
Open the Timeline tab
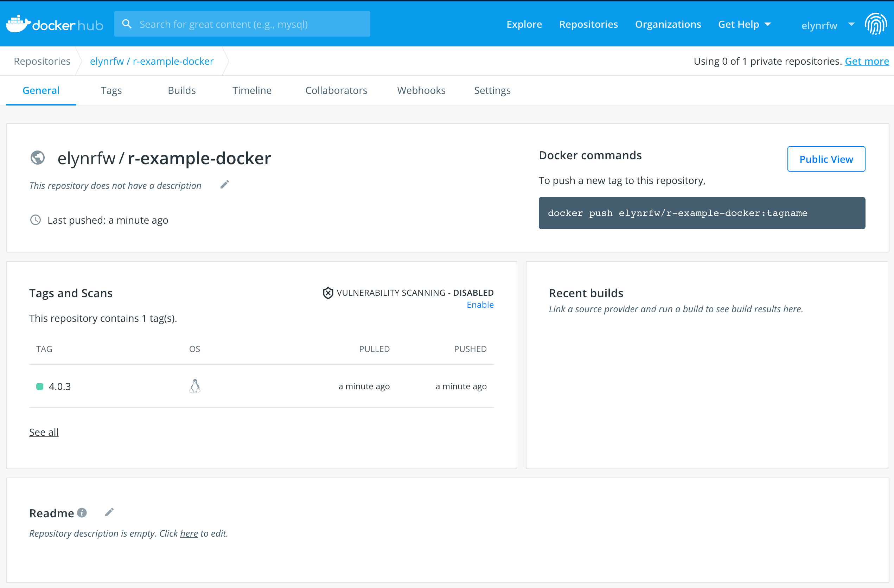[252, 90]
